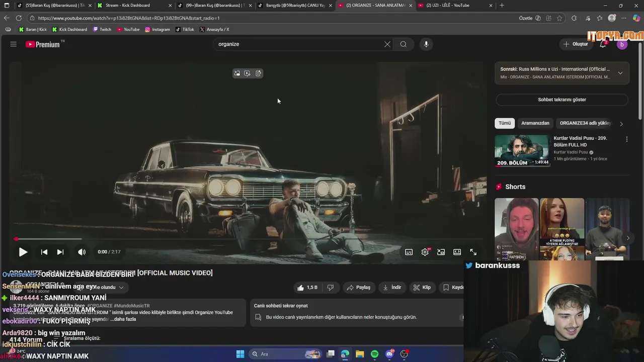Go back with the browser back arrow
Viewport: 644px width, 362px height.
(7, 18)
